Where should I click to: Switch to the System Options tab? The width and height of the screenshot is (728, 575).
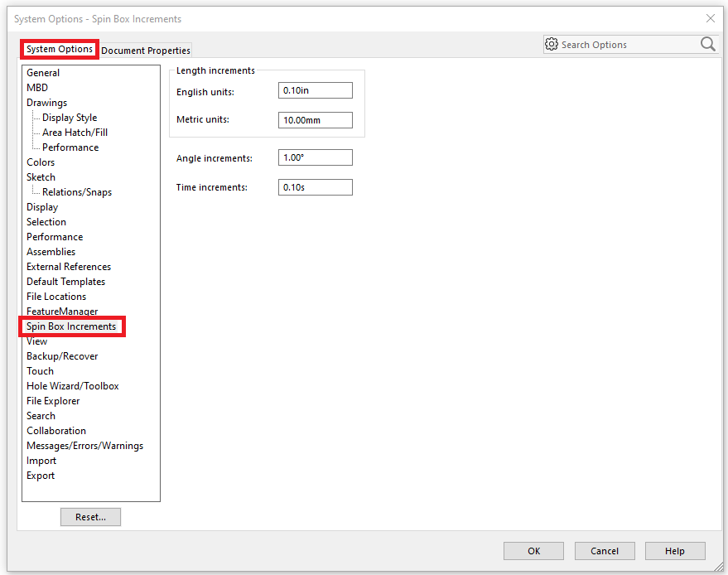(x=60, y=49)
